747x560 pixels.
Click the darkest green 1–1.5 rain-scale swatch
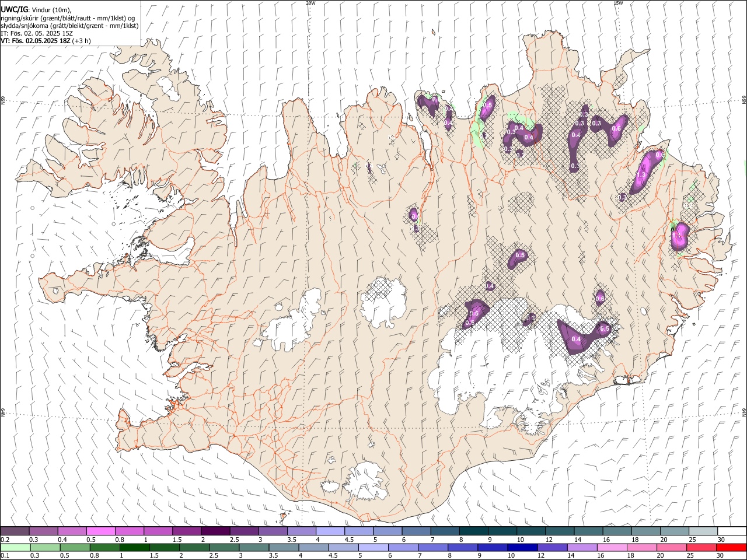(134, 547)
